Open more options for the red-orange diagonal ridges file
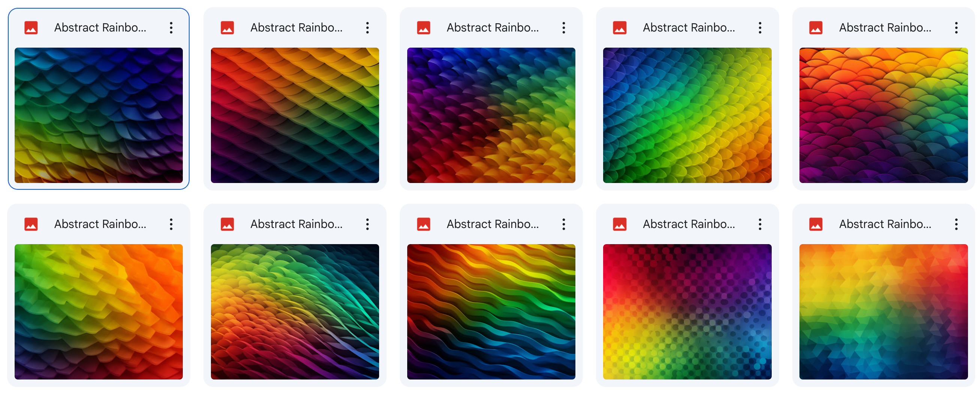 (367, 28)
